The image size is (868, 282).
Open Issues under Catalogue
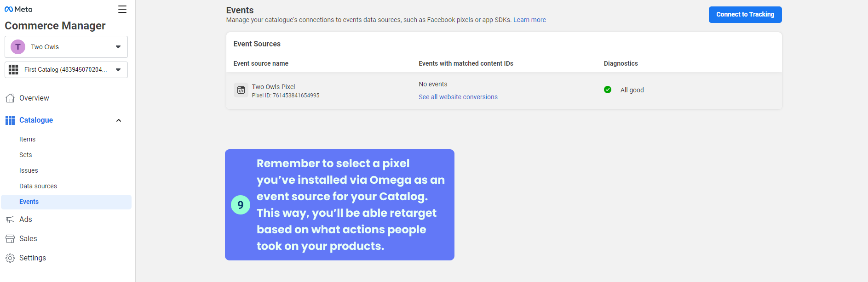coord(29,170)
